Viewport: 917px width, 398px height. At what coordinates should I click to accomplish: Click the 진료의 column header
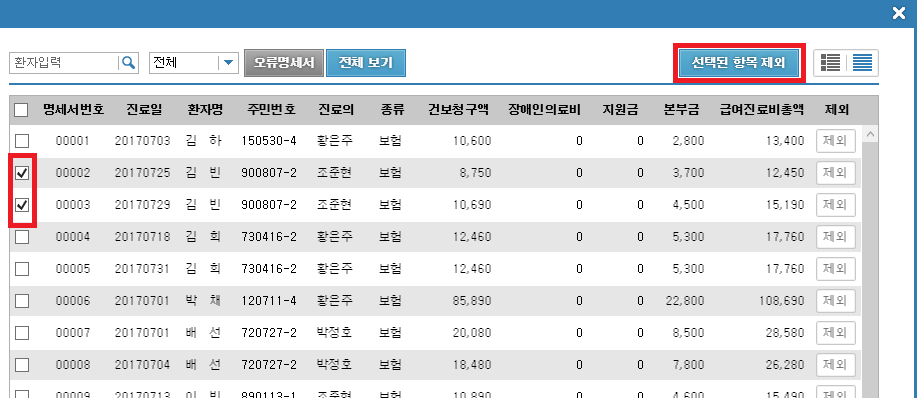click(336, 109)
